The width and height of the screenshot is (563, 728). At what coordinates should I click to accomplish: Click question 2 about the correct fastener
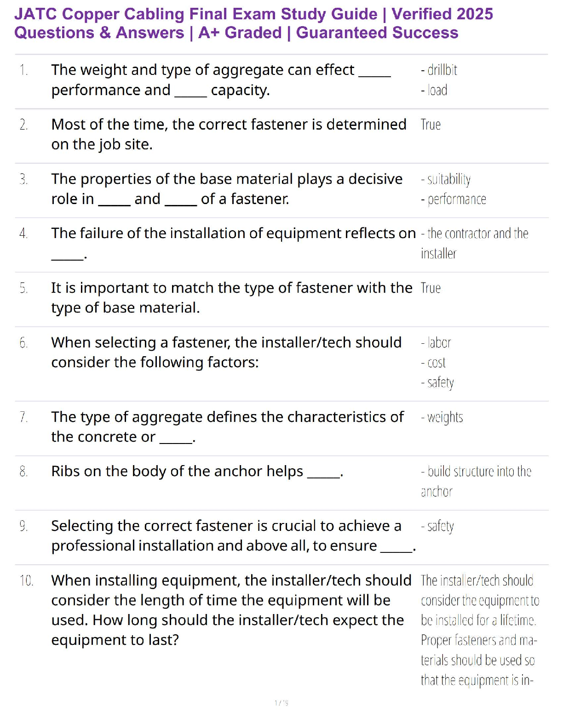pyautogui.click(x=229, y=134)
